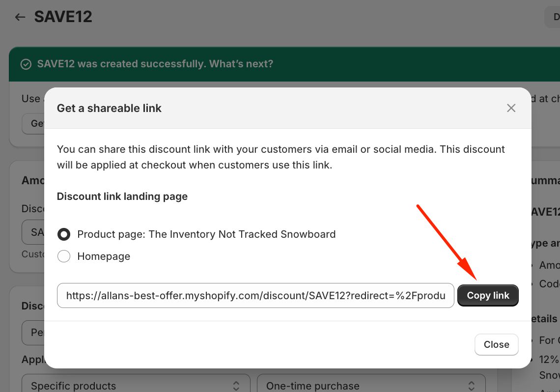Click 'The Inventory Not Tracked Snowboard' label text
This screenshot has width=560, height=392.
pos(242,234)
